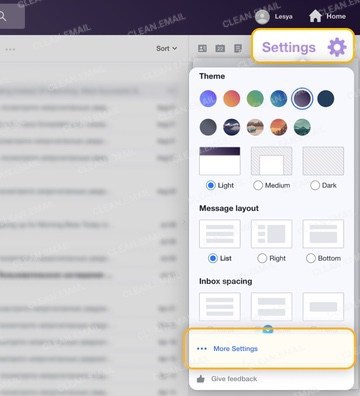
Task: Click the More Settings ellipsis icon
Action: tap(202, 349)
